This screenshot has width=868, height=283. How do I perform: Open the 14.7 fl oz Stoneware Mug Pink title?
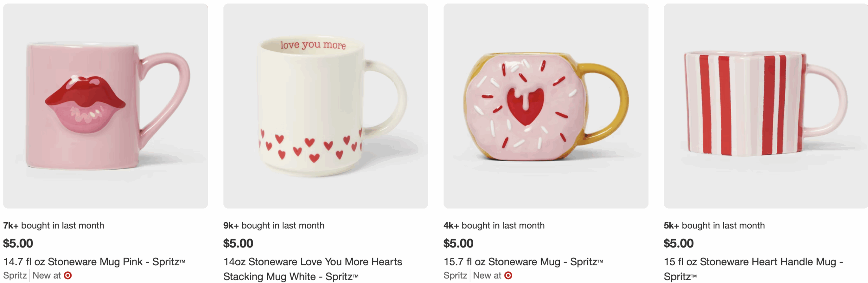[94, 262]
